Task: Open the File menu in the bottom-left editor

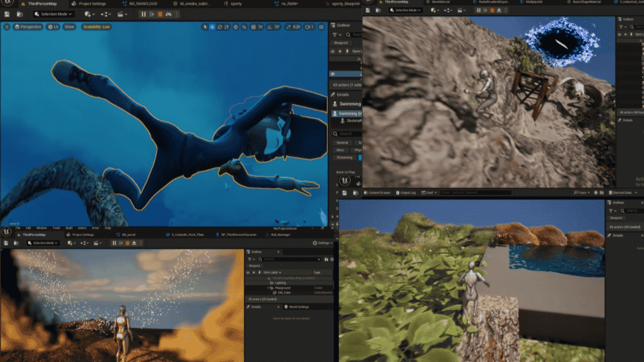Action: (x=18, y=228)
